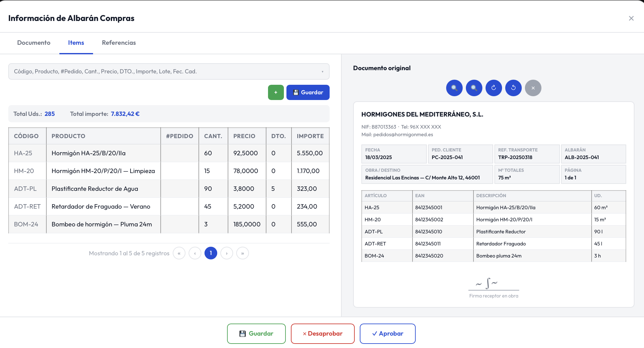Click the green-outlined Guardar button at the bottom
This screenshot has width=644, height=348.
(x=256, y=334)
